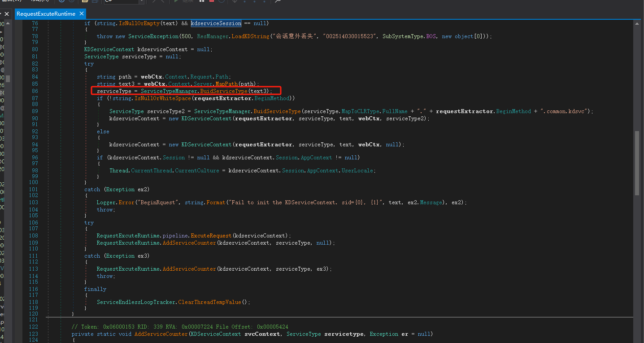The width and height of the screenshot is (644, 343).
Task: Click ex3 in catch on line 111
Action: pos(142,256)
